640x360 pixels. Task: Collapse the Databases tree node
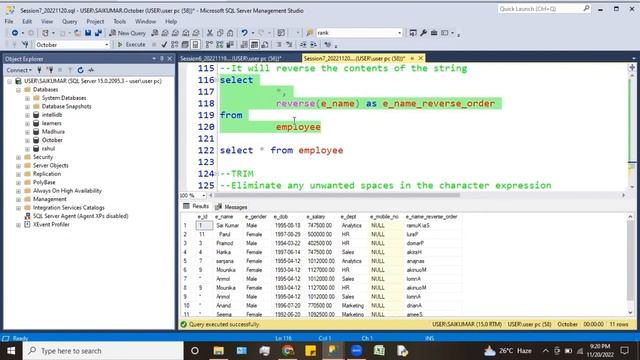click(18, 89)
